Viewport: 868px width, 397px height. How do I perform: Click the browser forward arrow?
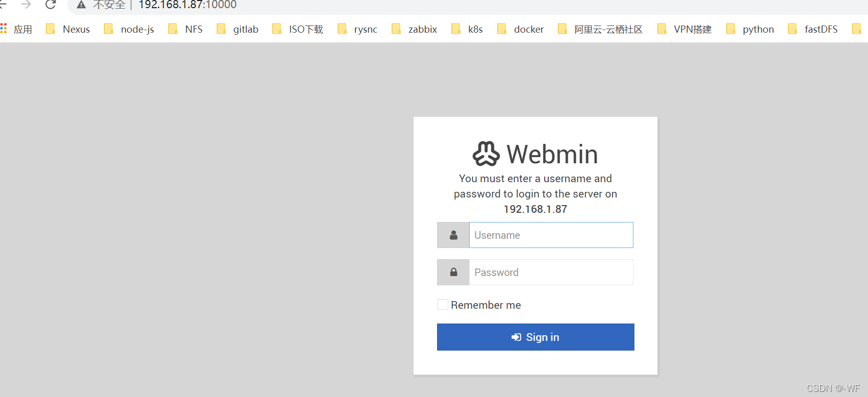tap(26, 5)
